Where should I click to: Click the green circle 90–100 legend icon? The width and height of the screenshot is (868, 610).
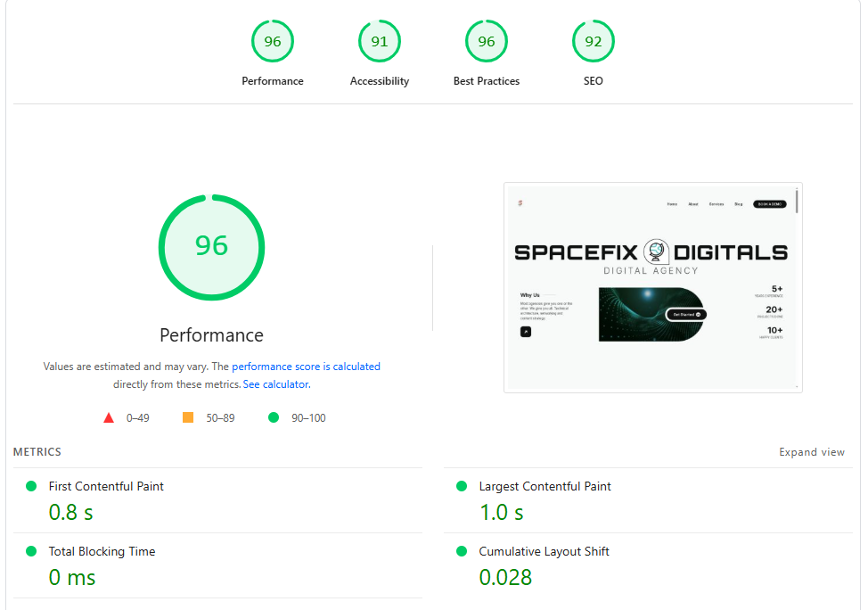coord(274,417)
